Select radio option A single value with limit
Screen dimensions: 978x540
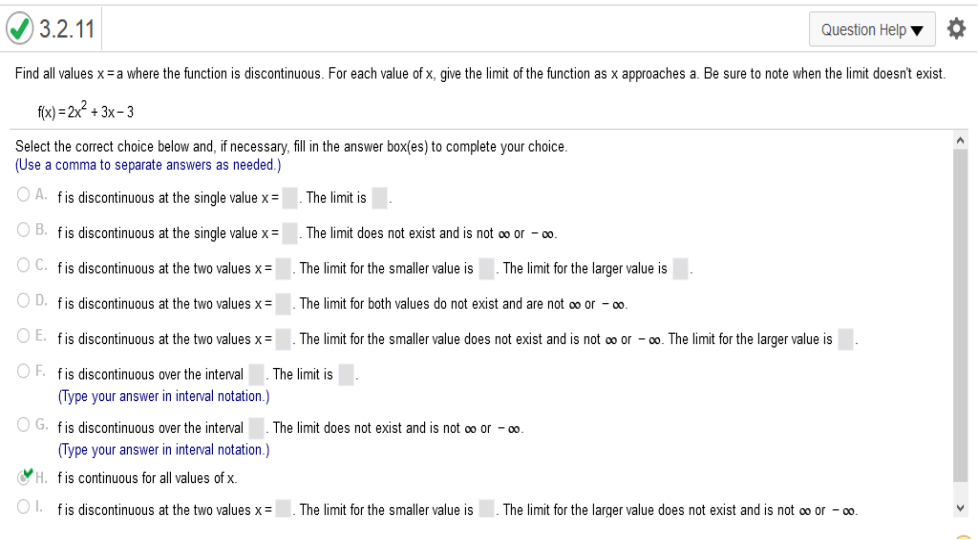pyautogui.click(x=23, y=195)
